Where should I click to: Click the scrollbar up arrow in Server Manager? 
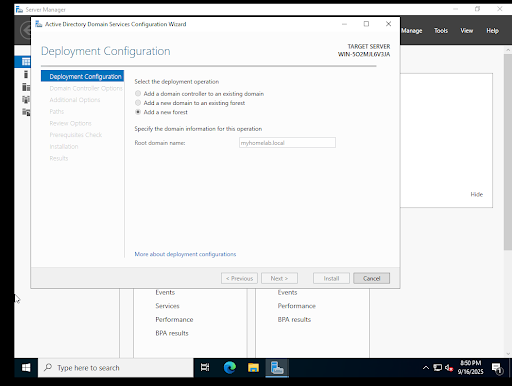508,50
